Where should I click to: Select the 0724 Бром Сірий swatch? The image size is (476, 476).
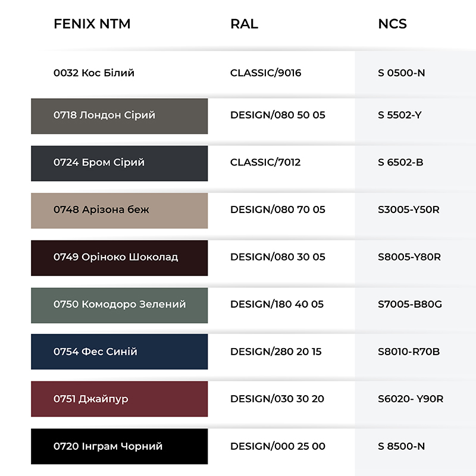[120, 163]
